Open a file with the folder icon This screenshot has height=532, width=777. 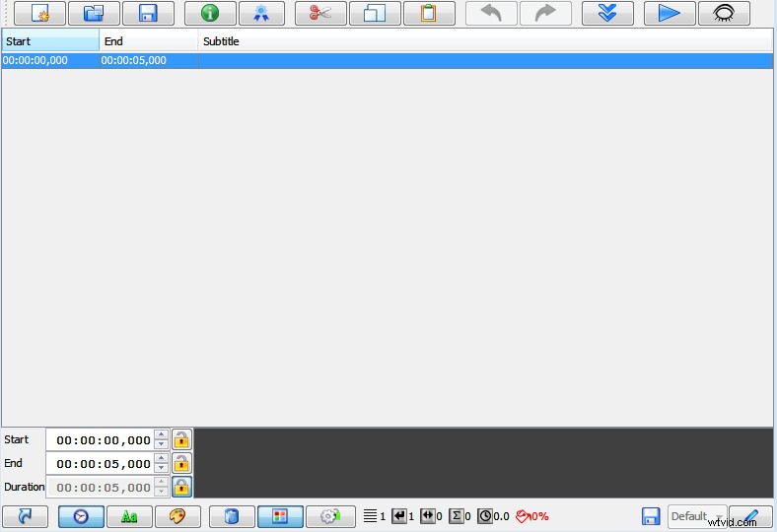coord(94,14)
